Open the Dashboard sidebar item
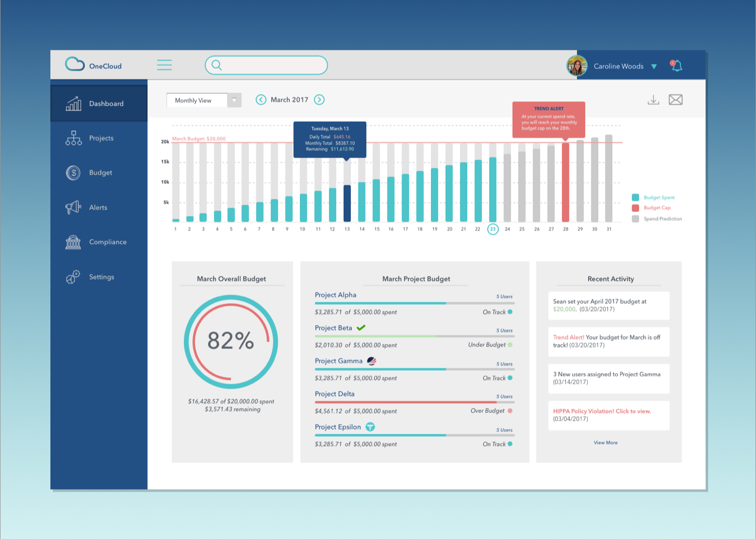Screen dimensions: 756x539 pos(99,103)
